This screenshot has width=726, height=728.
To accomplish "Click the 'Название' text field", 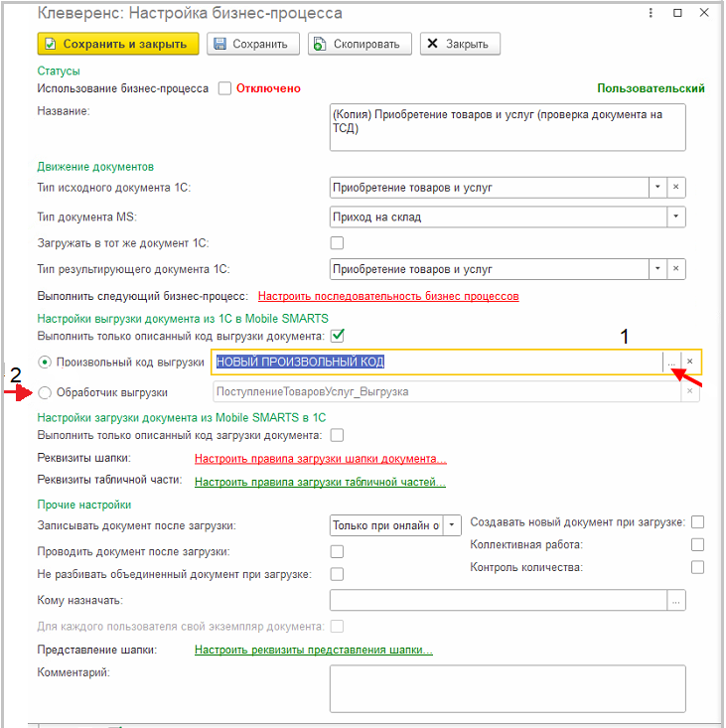I will pyautogui.click(x=508, y=127).
